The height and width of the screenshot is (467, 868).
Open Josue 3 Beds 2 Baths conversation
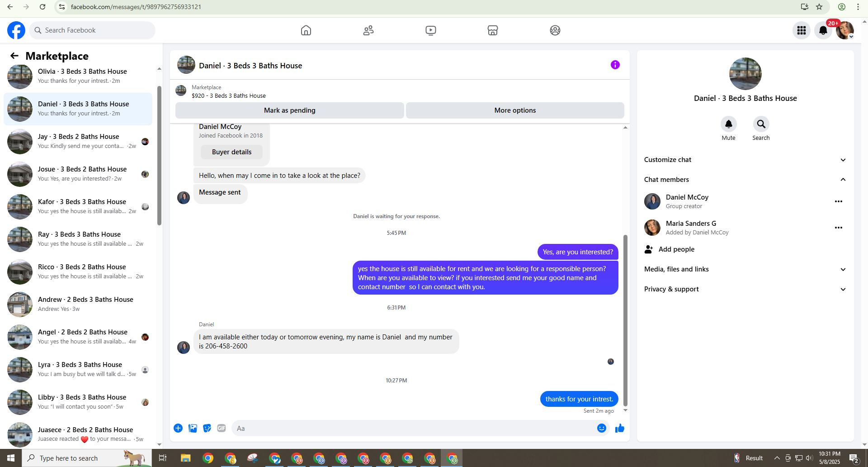coord(78,174)
